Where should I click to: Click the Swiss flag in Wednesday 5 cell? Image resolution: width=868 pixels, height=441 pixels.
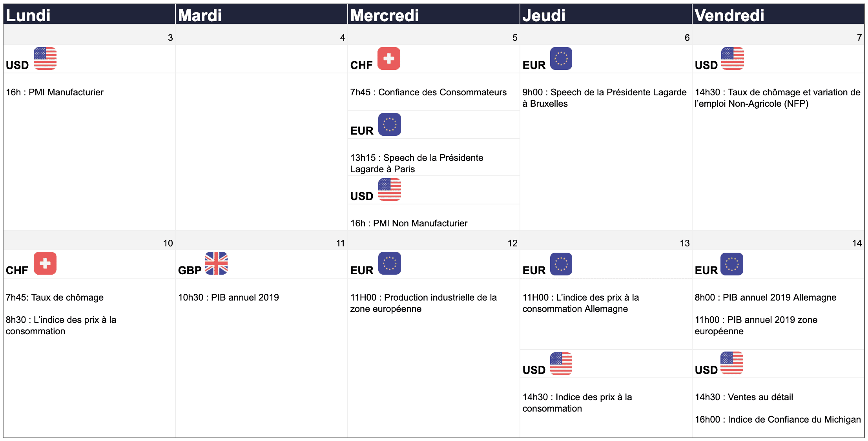tap(389, 58)
